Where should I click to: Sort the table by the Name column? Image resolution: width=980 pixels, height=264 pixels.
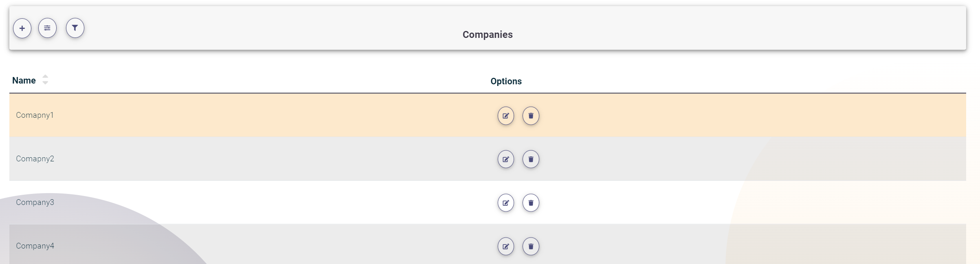tap(24, 80)
